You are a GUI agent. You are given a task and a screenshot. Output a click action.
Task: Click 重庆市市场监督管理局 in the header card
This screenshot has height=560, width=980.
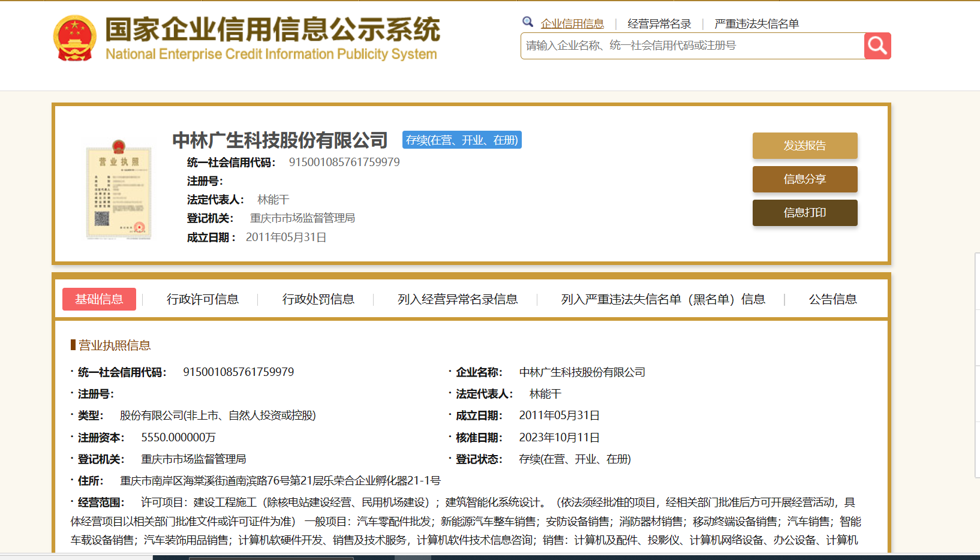coord(302,218)
